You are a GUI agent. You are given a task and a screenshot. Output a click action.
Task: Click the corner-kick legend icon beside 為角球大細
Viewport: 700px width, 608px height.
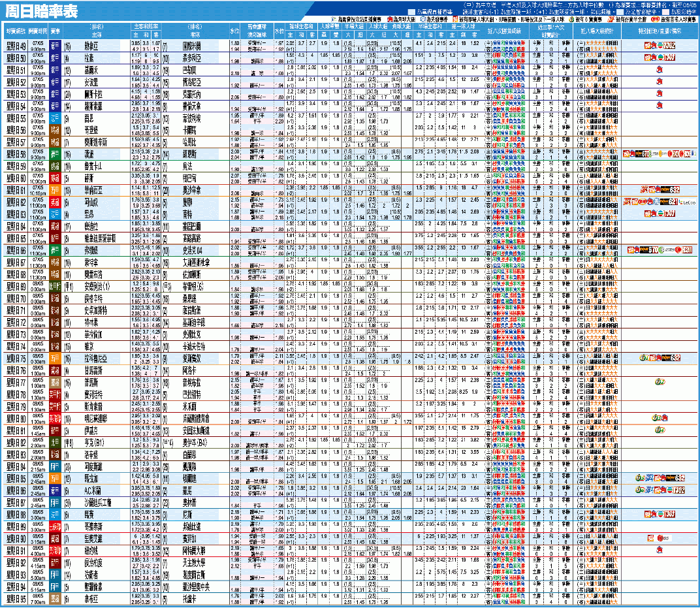[390, 20]
